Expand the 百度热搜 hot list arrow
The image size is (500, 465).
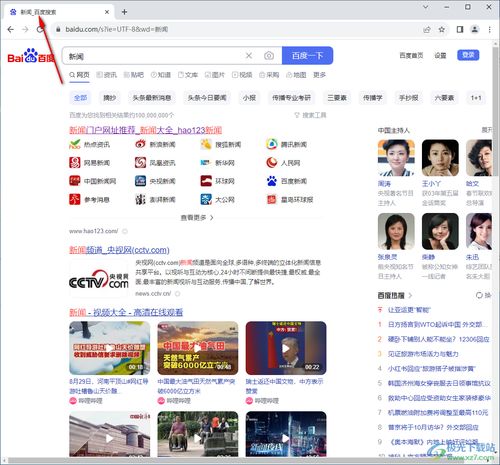(x=410, y=295)
